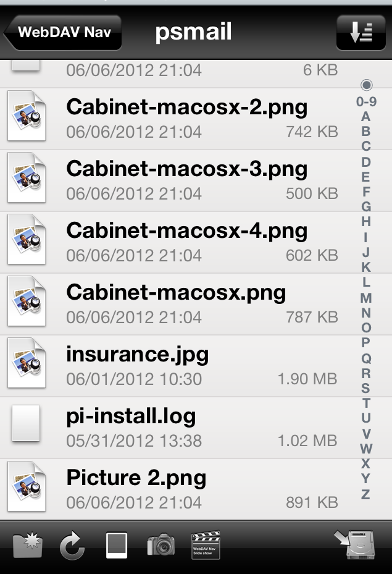The image size is (392, 574).
Task: Refresh the psmail file listing
Action: click(x=72, y=546)
